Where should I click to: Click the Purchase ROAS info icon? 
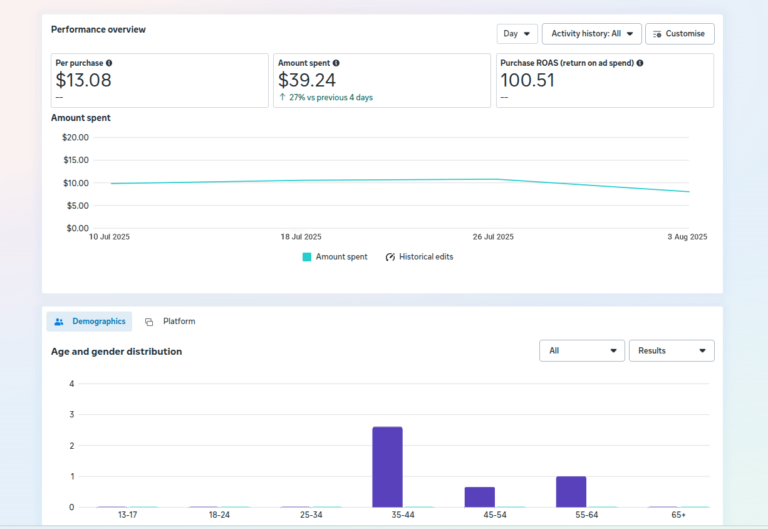pyautogui.click(x=640, y=63)
